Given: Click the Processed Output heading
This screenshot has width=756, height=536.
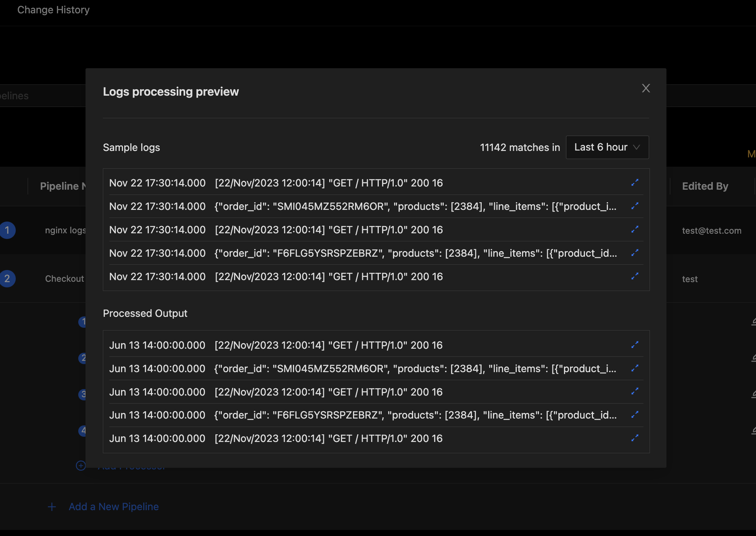Looking at the screenshot, I should [x=145, y=313].
